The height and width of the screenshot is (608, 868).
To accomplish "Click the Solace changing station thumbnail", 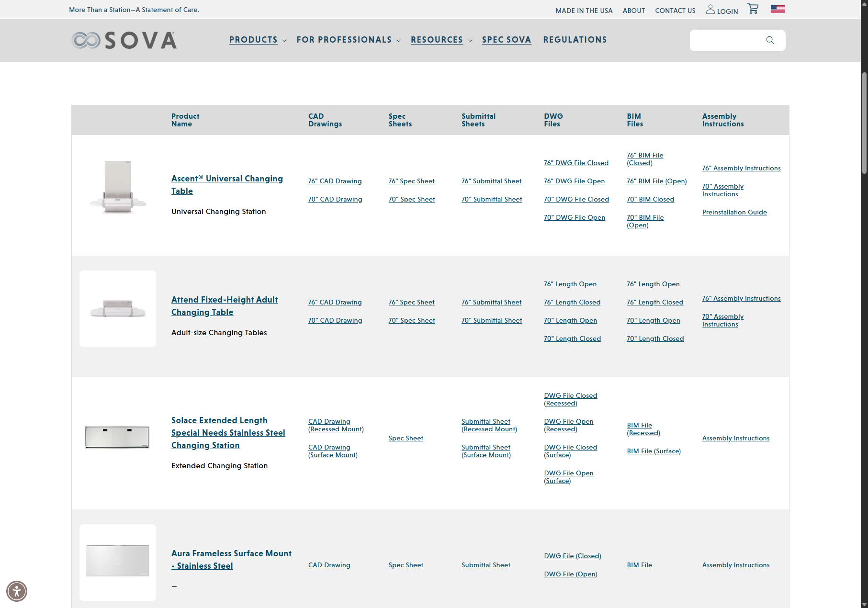I will click(x=117, y=437).
